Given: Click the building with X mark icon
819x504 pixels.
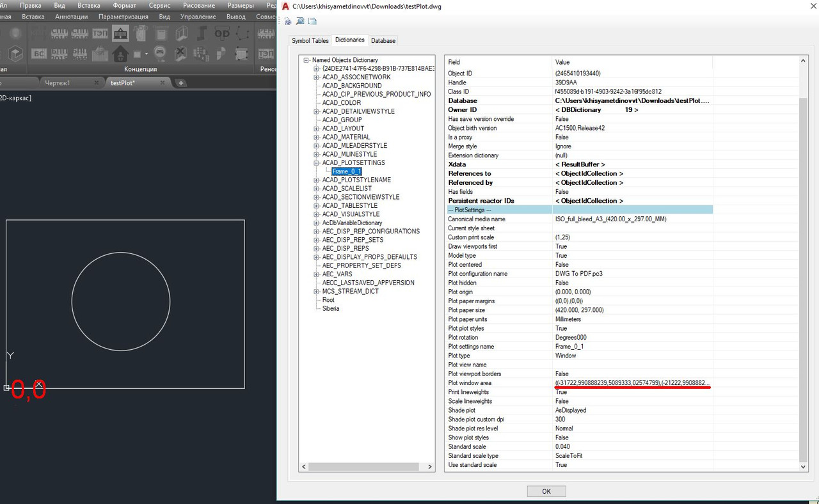Looking at the screenshot, I should click(x=181, y=53).
